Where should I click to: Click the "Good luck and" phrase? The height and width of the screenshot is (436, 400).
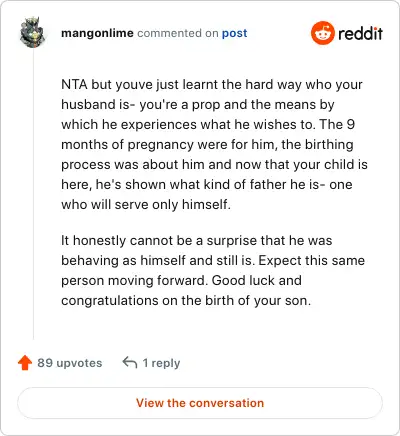[x=257, y=280]
